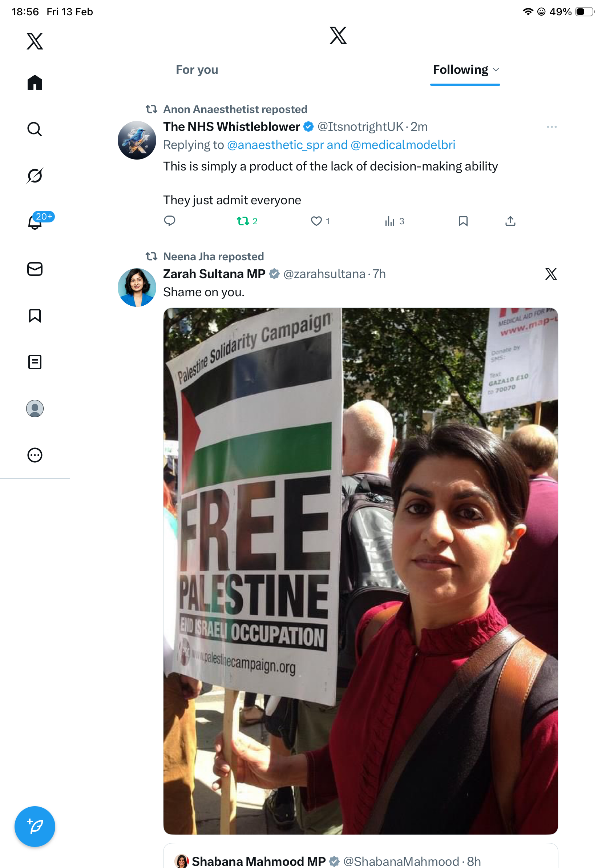Open the Search icon in sidebar
Image resolution: width=606 pixels, height=868 pixels.
tap(35, 129)
